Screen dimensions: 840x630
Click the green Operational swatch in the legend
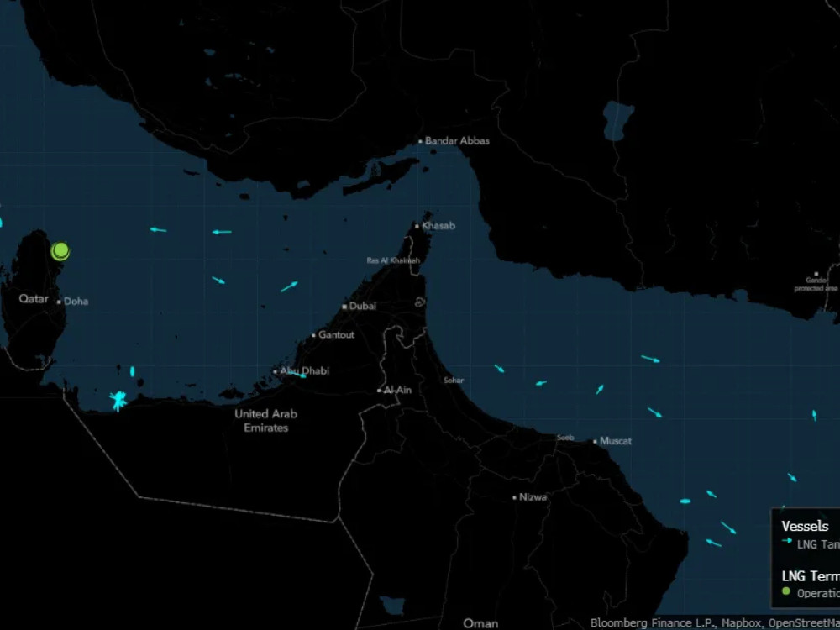pyautogui.click(x=786, y=592)
